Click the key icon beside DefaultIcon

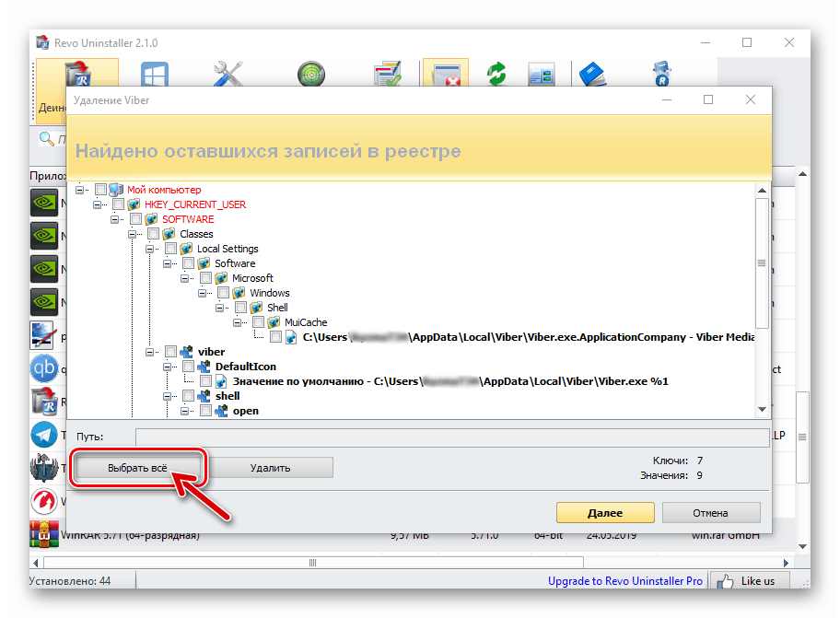pos(204,367)
